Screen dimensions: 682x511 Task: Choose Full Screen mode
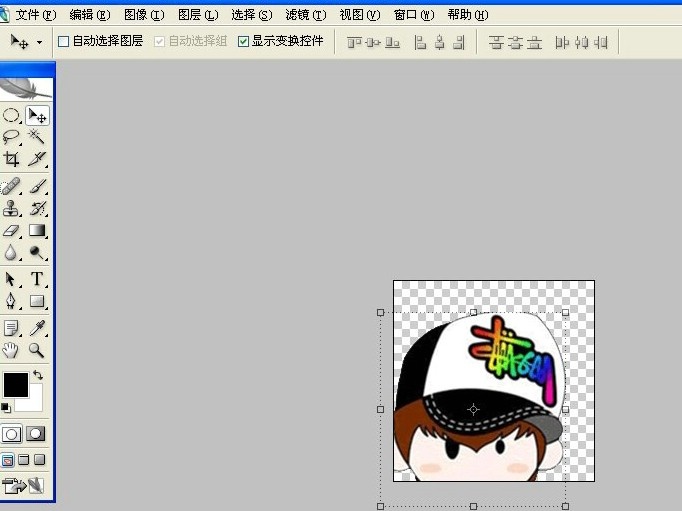point(40,460)
